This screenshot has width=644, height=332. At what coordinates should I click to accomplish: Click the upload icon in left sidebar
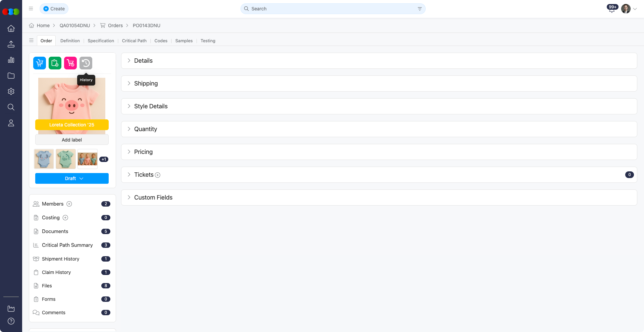pos(11,44)
